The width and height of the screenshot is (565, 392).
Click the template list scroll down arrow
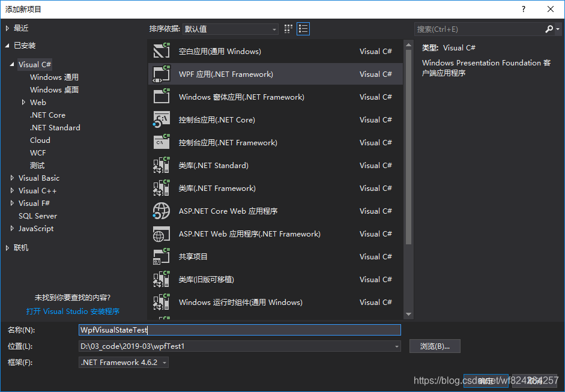[x=408, y=314]
